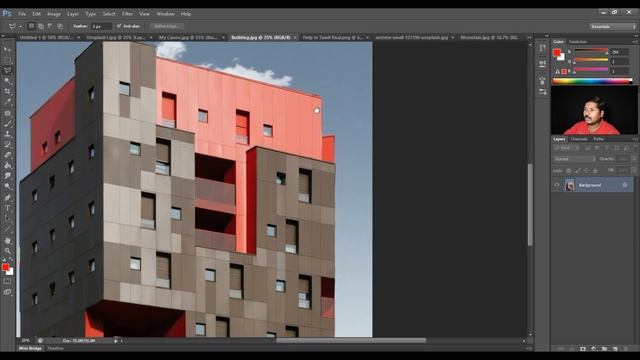Select the Eraser tool
Image resolution: width=640 pixels, height=360 pixels.
pos(7,155)
